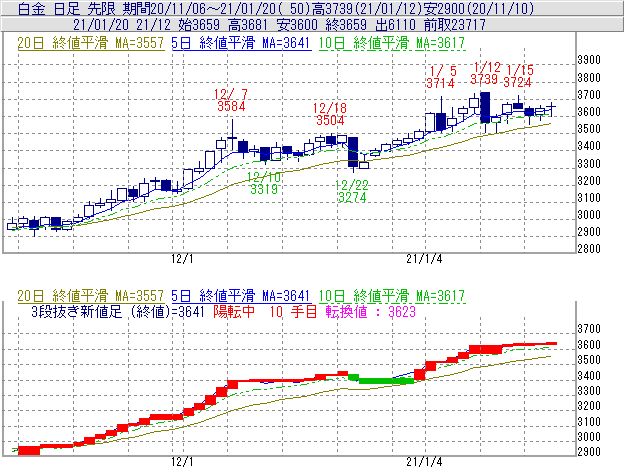
Task: Click the '12/1' date label under top chart
Action: coord(182,259)
